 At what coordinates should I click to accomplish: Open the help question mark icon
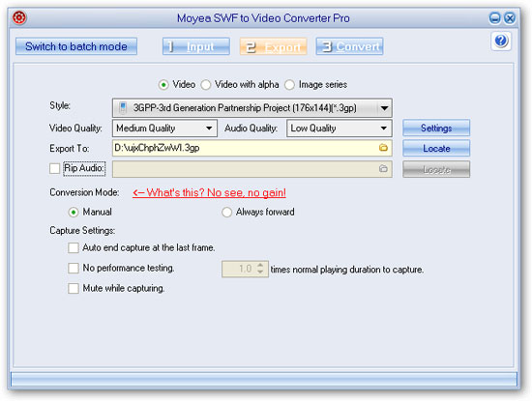pyautogui.click(x=501, y=41)
